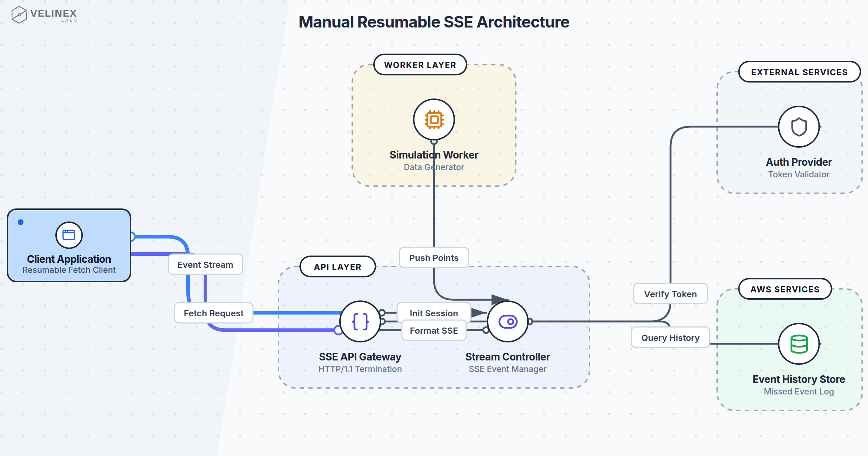Click the Fetch Request edge label

pyautogui.click(x=213, y=313)
